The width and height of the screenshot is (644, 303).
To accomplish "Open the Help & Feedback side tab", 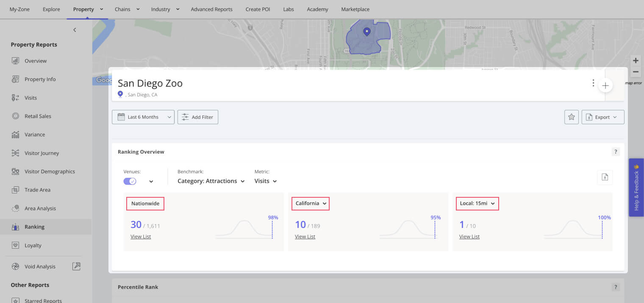I will point(636,188).
